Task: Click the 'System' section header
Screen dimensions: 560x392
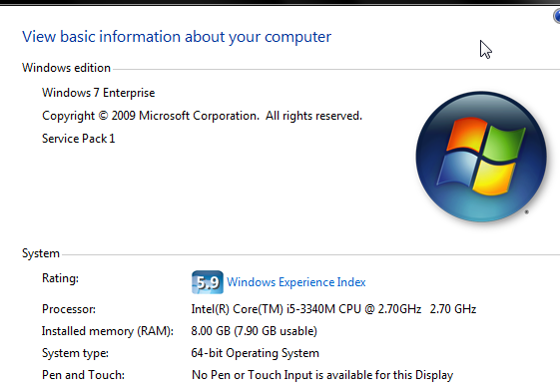Action: coord(41,253)
